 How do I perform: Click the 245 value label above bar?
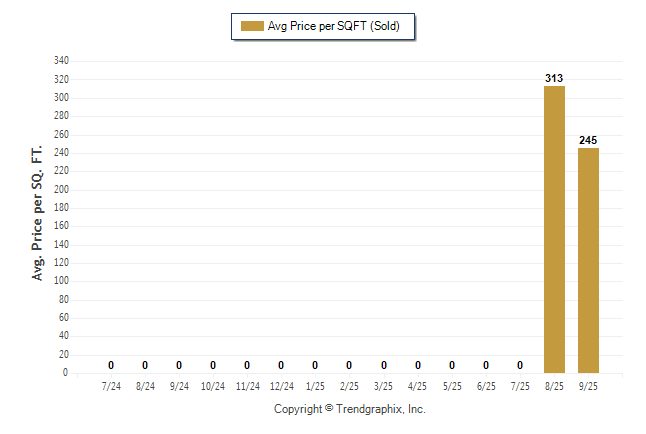pos(588,140)
